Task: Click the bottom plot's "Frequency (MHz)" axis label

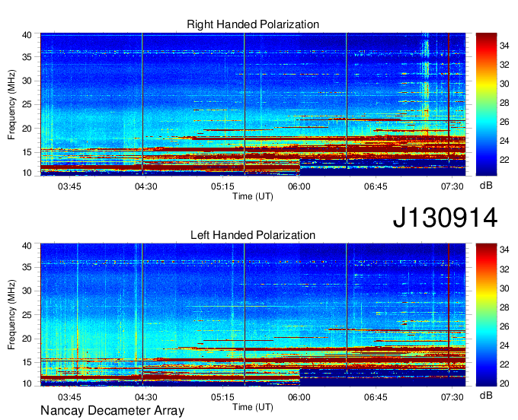Action: point(11,315)
